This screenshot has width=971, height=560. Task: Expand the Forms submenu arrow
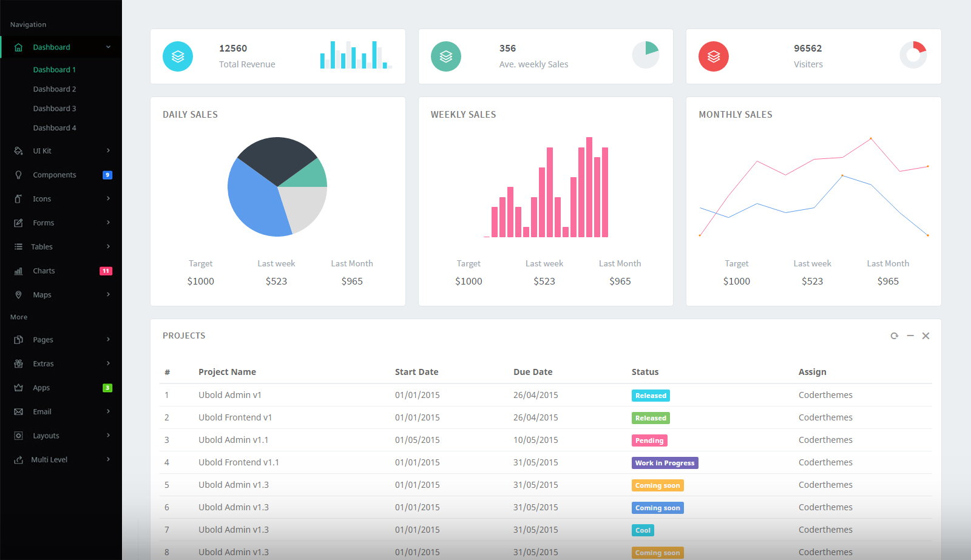108,223
